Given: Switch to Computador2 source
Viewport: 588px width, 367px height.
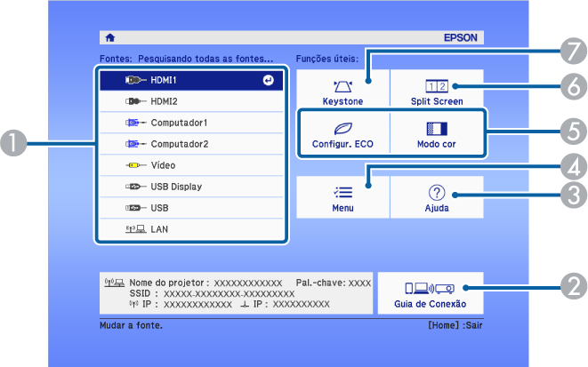Looking at the screenshot, I should (x=190, y=144).
